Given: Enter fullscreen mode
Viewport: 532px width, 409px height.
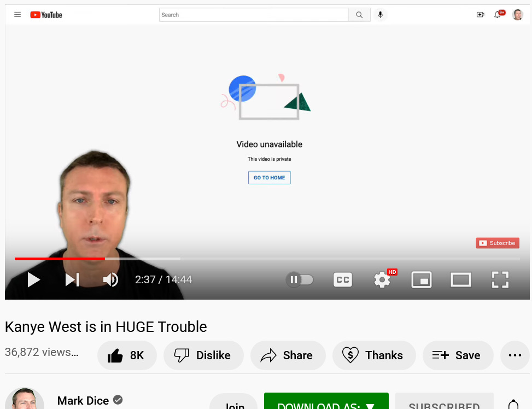Looking at the screenshot, I should click(x=500, y=279).
